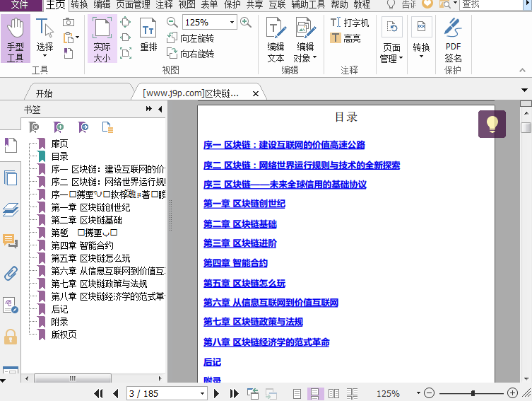Click the Snapshot camera icon
The image size is (532, 401).
pos(69,23)
